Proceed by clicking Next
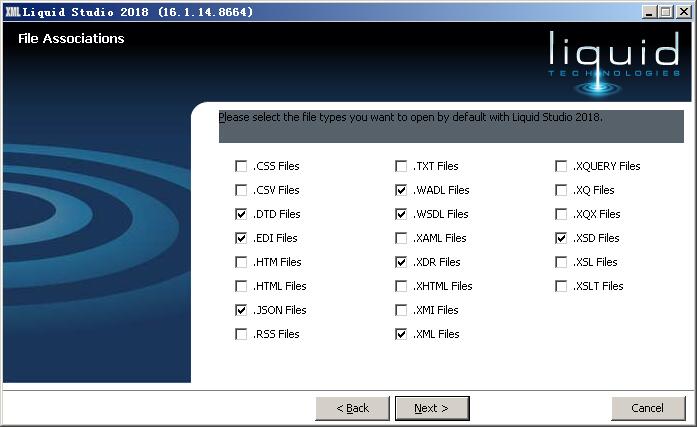Image resolution: width=697 pixels, height=427 pixels. pyautogui.click(x=432, y=408)
